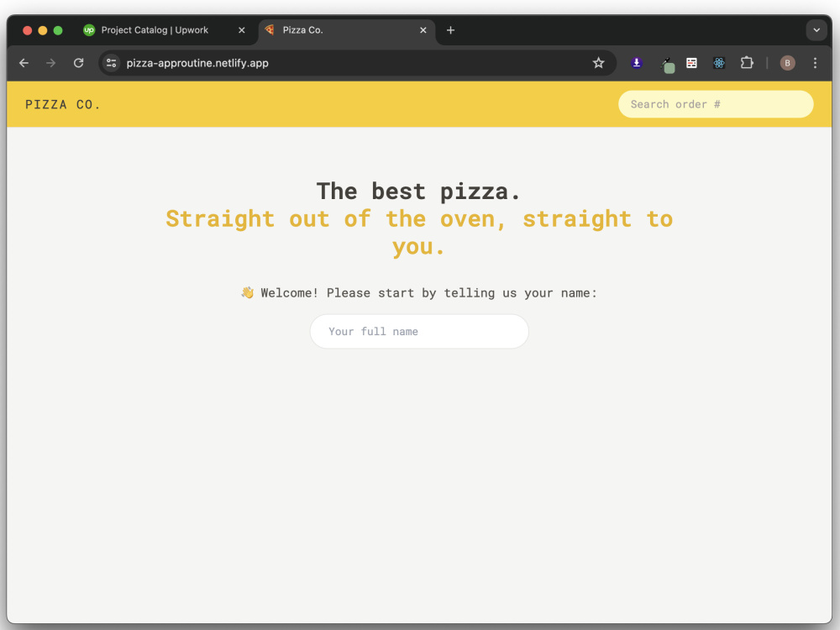The height and width of the screenshot is (630, 840).
Task: Click the yellow minimize window button
Action: pyautogui.click(x=43, y=30)
